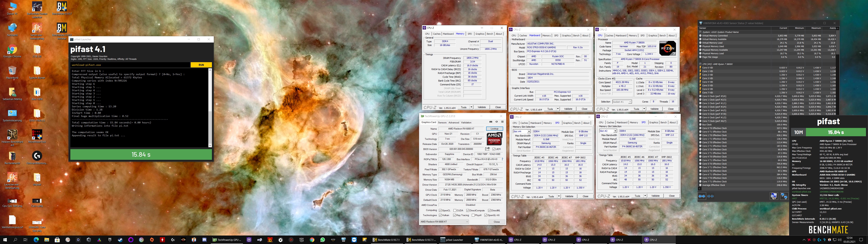Select Bench tab in CPU-Z Mainboard window
868x244 pixels.
tap(576, 35)
